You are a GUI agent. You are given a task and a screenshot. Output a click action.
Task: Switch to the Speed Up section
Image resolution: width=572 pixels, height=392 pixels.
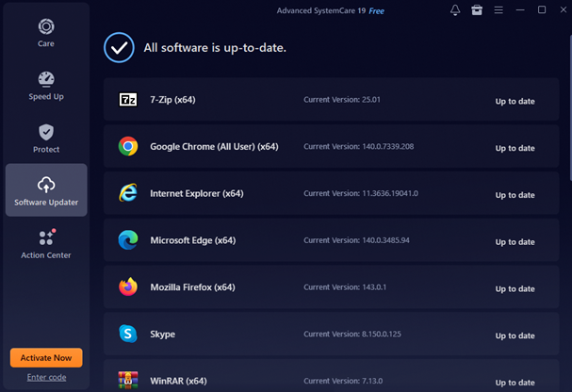[x=46, y=86]
